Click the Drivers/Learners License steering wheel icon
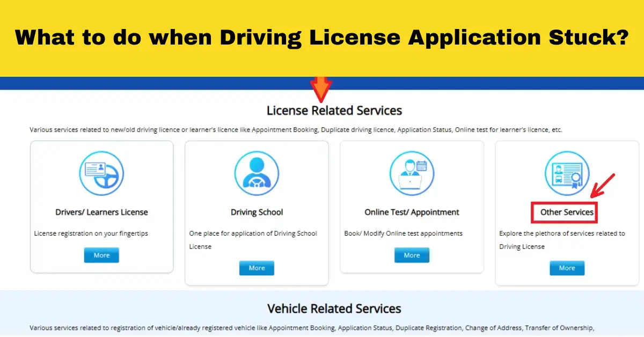 pyautogui.click(x=101, y=173)
